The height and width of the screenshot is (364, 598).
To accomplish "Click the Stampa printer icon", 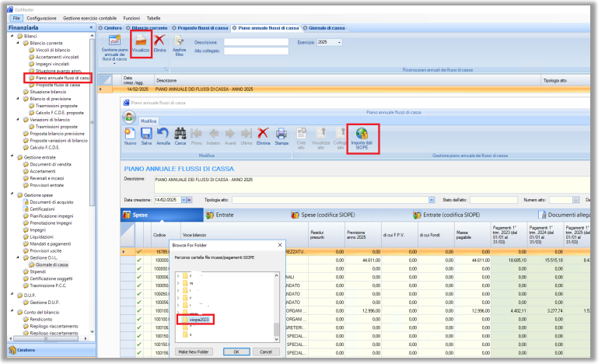I will (x=281, y=138).
